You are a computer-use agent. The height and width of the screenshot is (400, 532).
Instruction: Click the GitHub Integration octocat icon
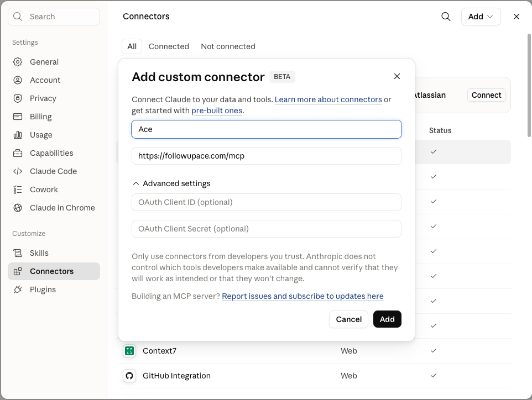(x=129, y=376)
